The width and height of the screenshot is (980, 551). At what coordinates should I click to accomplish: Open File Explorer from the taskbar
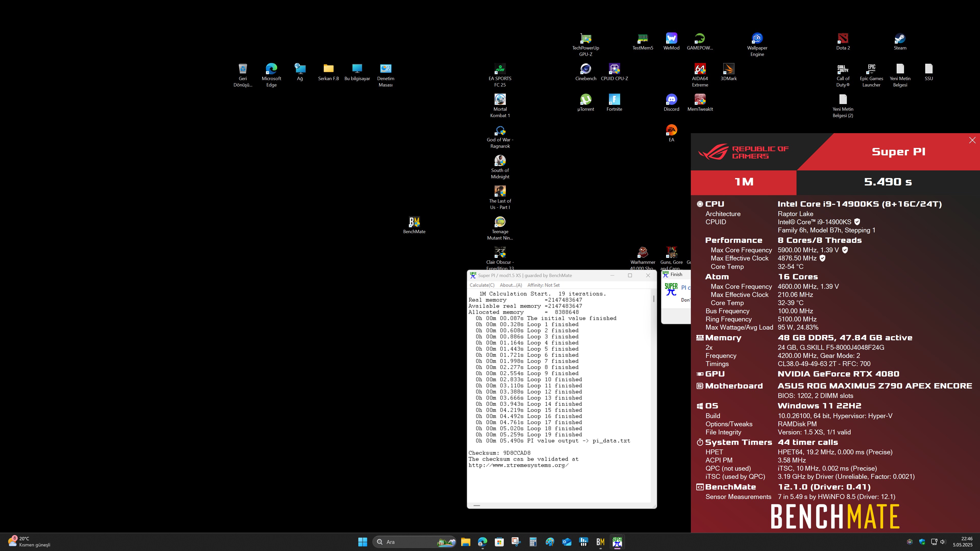466,542
